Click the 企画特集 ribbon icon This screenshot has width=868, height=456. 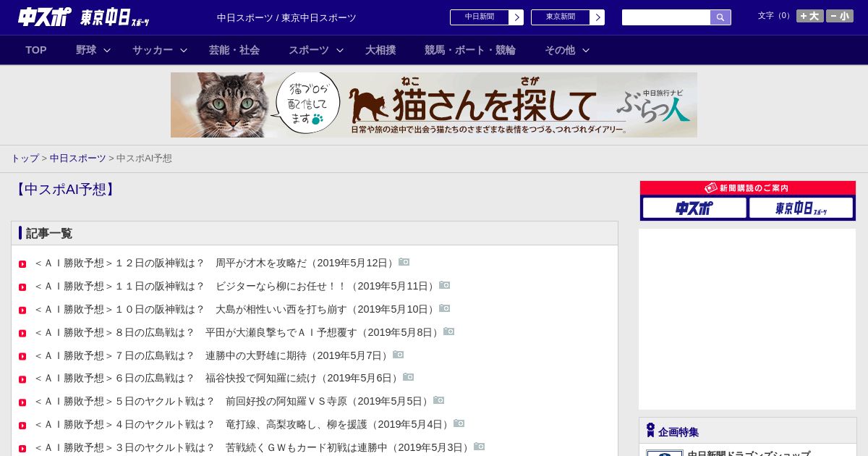[x=650, y=431]
